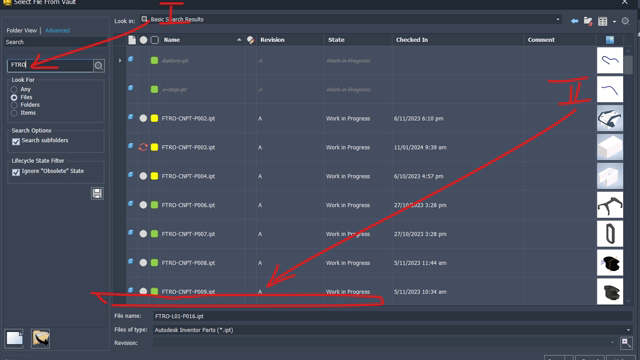Click the File name input field
Screen dimensions: 640x360
(393, 316)
